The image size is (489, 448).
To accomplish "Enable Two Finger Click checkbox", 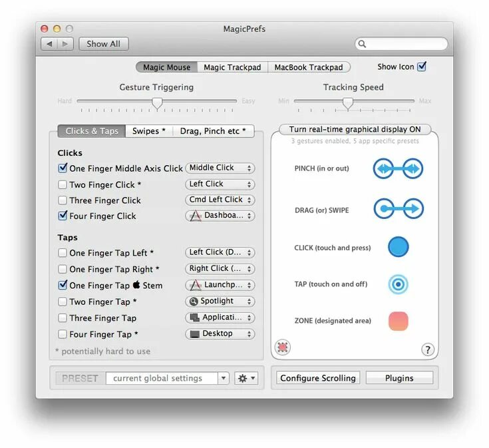I will pos(63,184).
